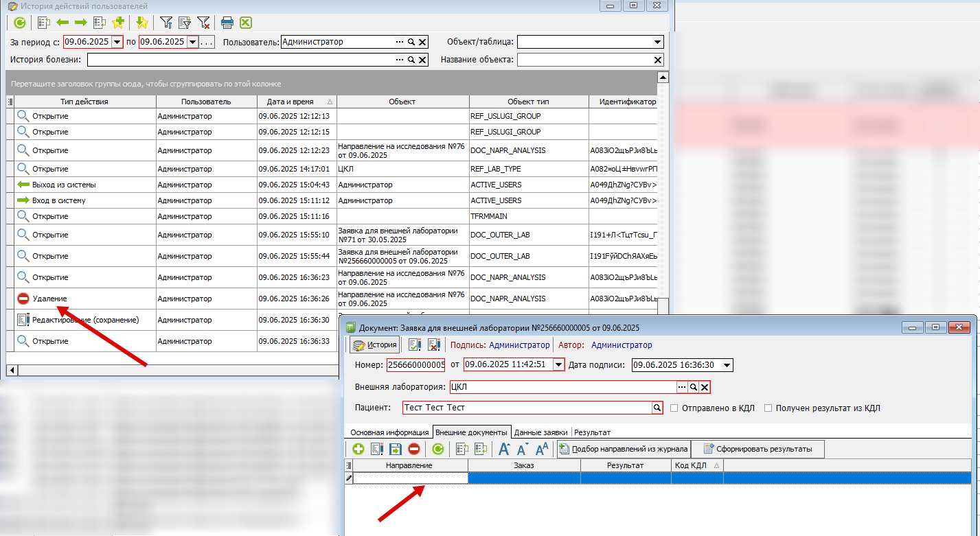Viewport: 980px width, 536px height.
Task: Click the Excel export icon
Action: coord(245,23)
